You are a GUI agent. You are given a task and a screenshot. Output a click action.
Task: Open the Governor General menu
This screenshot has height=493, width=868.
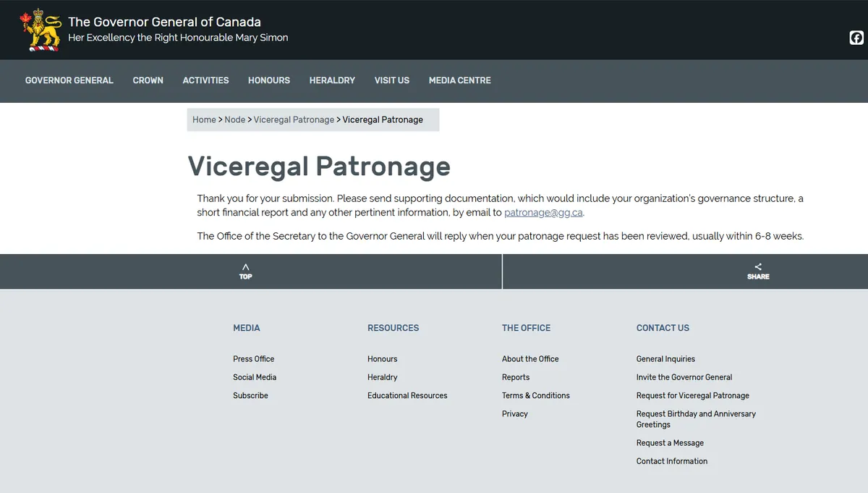click(69, 80)
